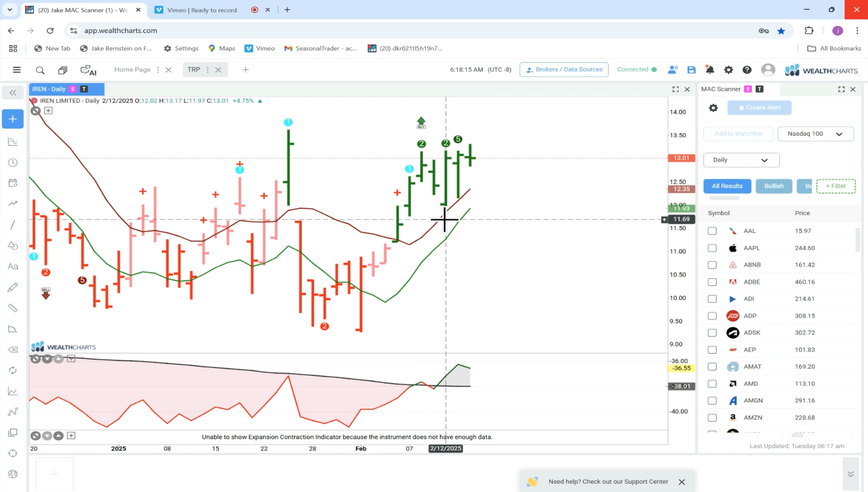Open the AI chat assistant

[88, 70]
